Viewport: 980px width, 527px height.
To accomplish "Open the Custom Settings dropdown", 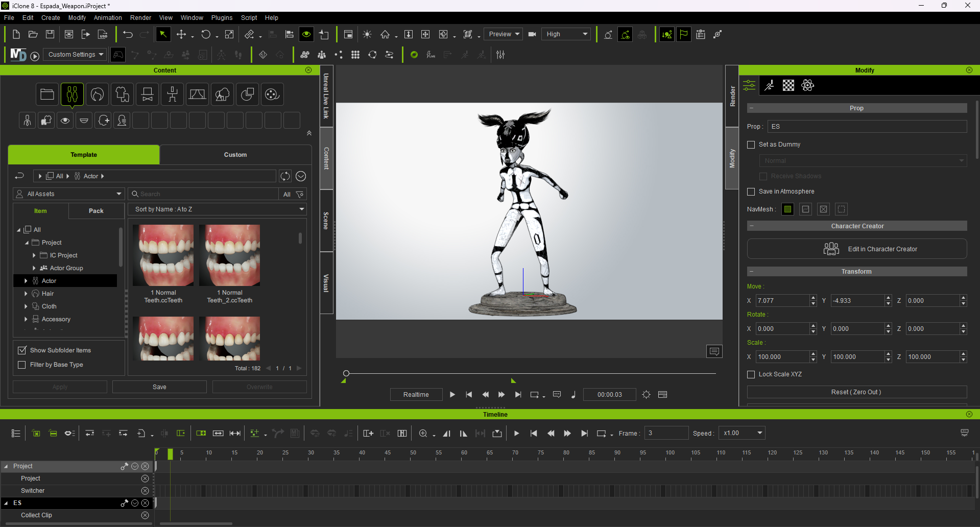I will pos(75,55).
